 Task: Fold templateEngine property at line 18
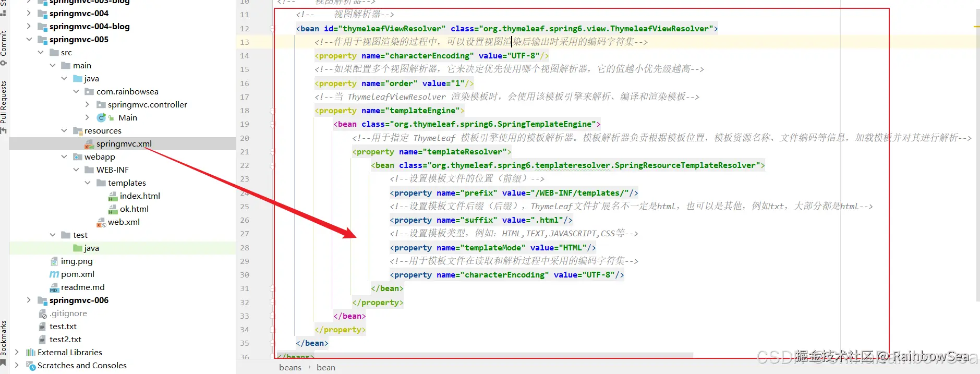point(272,111)
